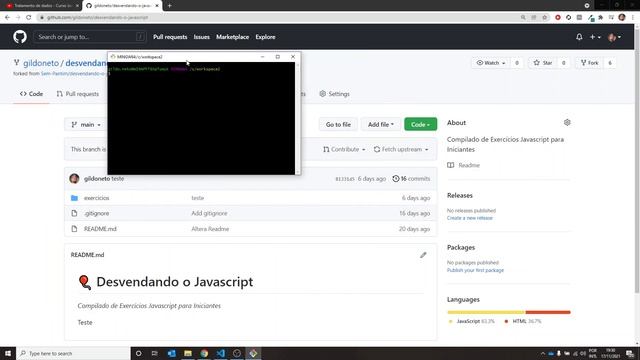
Task: Click the red HTML language bar segment
Action: (x=548, y=312)
